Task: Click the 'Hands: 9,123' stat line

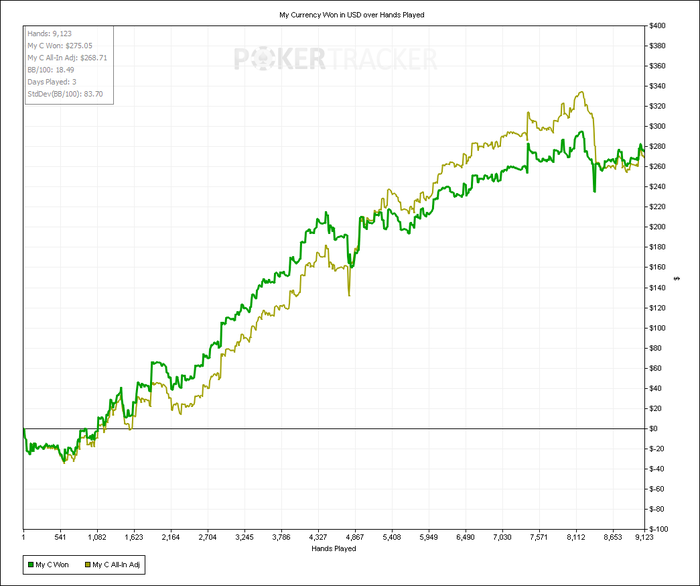Action: (50, 33)
